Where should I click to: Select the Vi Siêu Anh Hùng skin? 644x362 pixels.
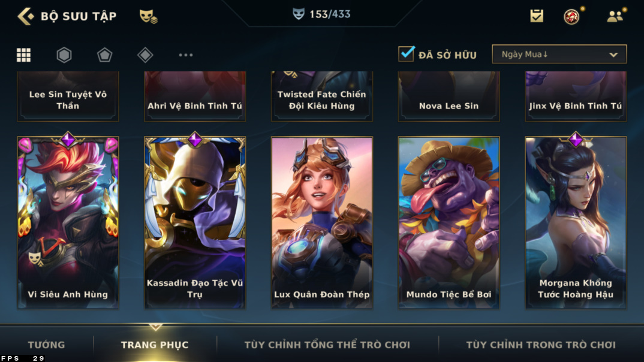tap(68, 222)
